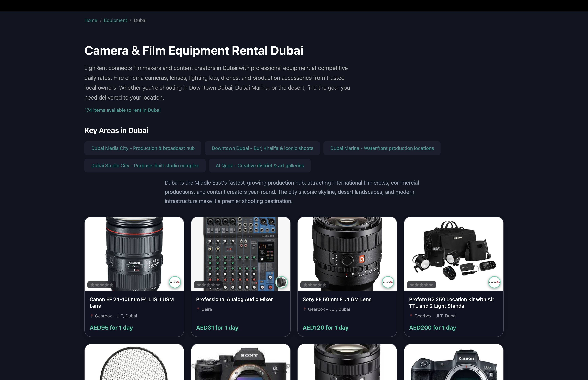Screen dimensions: 588x380
Task: Click AED200 for 1 day price
Action: (x=432, y=328)
